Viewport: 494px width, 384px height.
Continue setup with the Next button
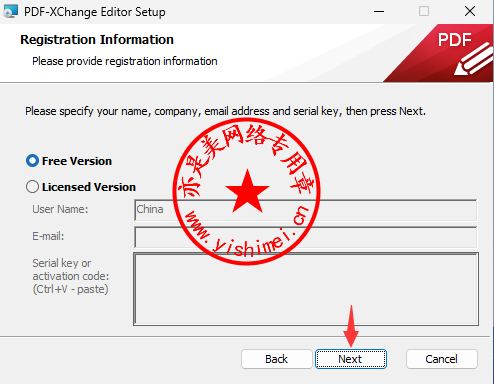click(351, 359)
